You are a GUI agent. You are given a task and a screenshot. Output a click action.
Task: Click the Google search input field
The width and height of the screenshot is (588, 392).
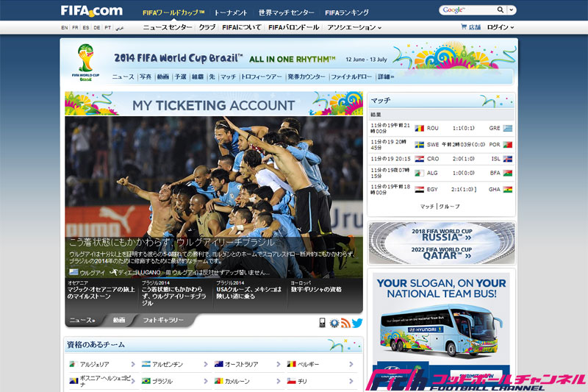coord(467,10)
